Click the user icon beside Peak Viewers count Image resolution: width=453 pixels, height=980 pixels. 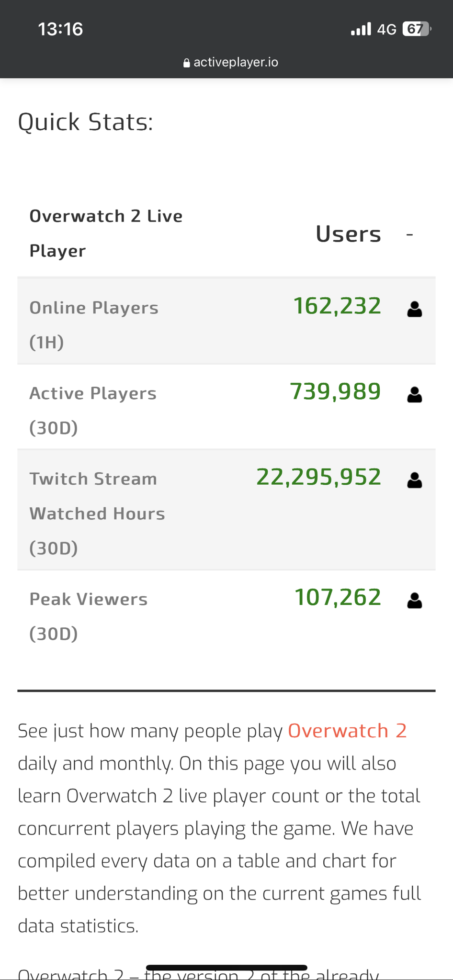[x=414, y=600]
